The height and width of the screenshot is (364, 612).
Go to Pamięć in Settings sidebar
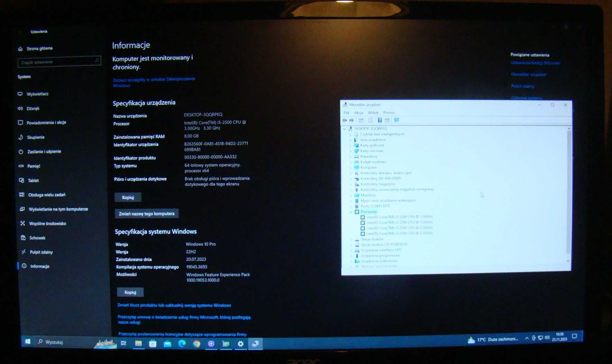coord(34,166)
